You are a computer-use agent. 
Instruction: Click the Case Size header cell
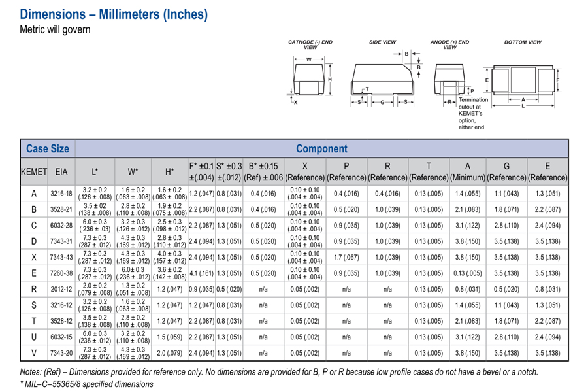(47, 149)
